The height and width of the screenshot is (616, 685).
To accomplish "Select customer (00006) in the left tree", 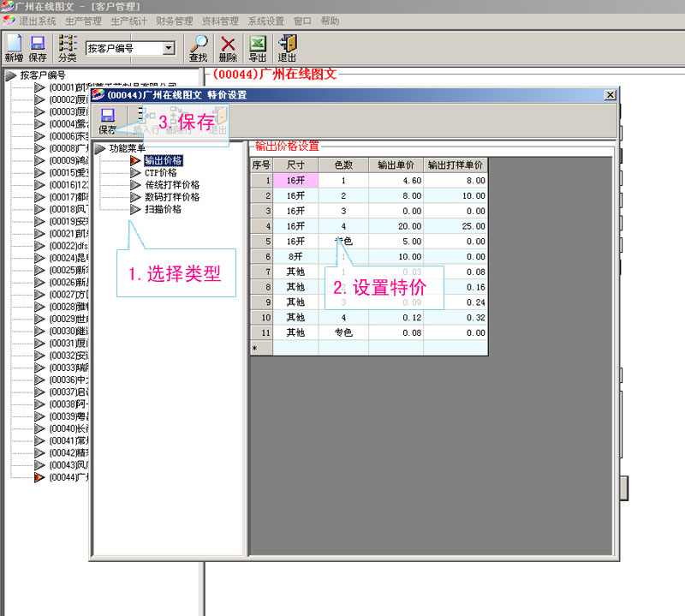I will 69,136.
